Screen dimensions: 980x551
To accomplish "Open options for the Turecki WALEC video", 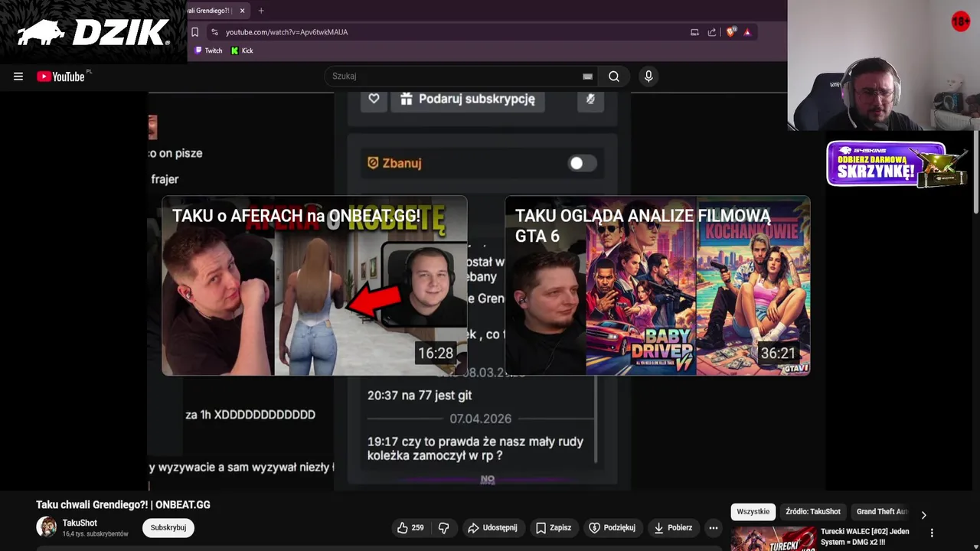I will point(932,533).
